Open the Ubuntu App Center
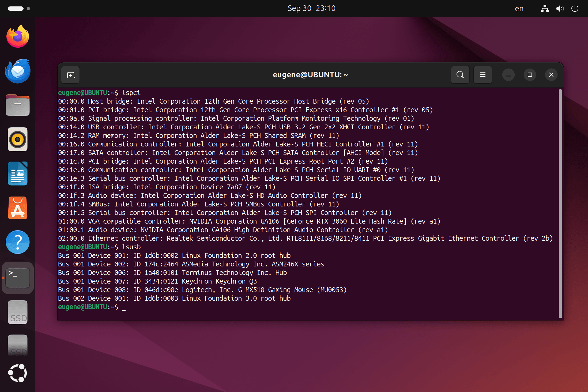This screenshot has height=392, width=588. pos(18,208)
